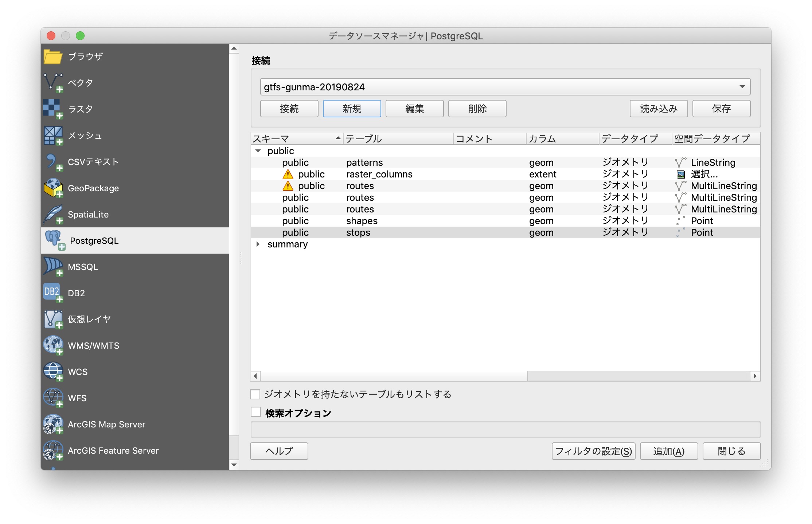Enable listing tables without geometry
The width and height of the screenshot is (812, 524).
(255, 394)
